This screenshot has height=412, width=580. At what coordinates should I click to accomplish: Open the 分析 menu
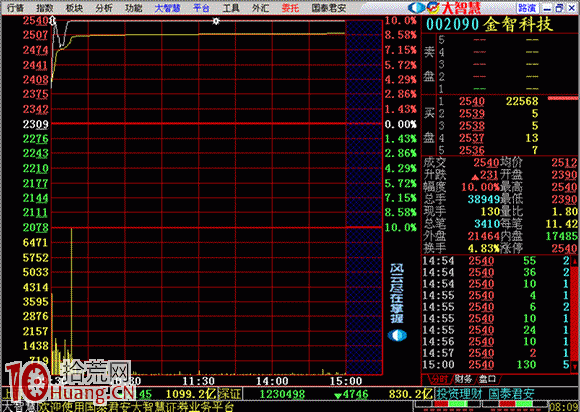pyautogui.click(x=104, y=8)
